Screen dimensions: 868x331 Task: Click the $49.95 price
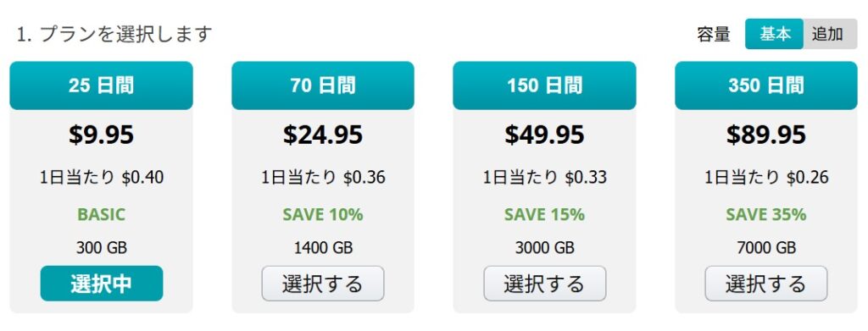[x=545, y=135]
